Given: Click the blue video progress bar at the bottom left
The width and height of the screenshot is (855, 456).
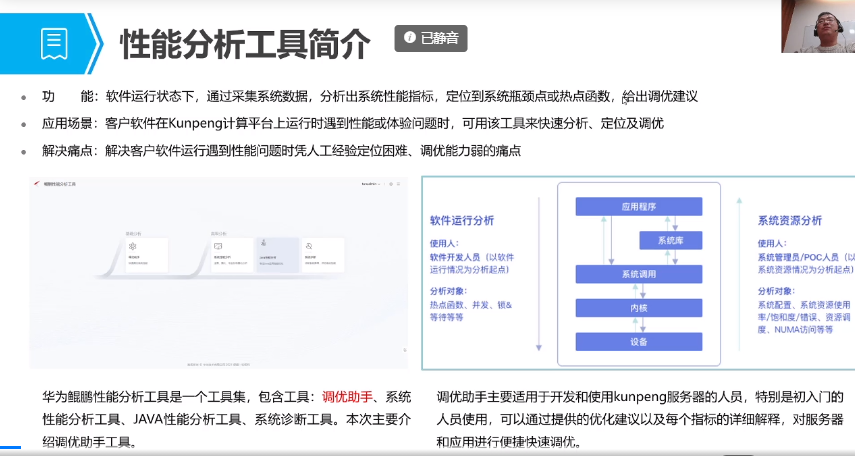Looking at the screenshot, I should coord(10,447).
